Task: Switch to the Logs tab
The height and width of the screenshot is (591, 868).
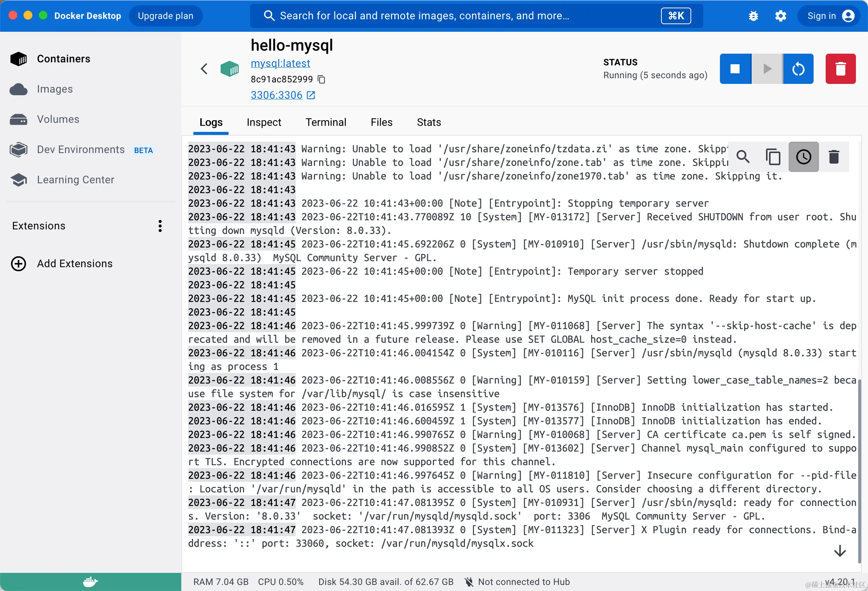Action: (211, 122)
